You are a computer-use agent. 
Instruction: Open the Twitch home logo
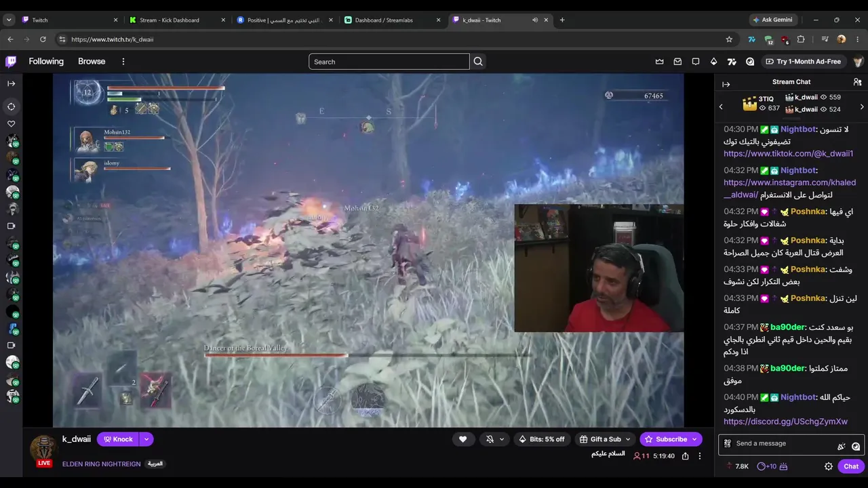tap(11, 62)
